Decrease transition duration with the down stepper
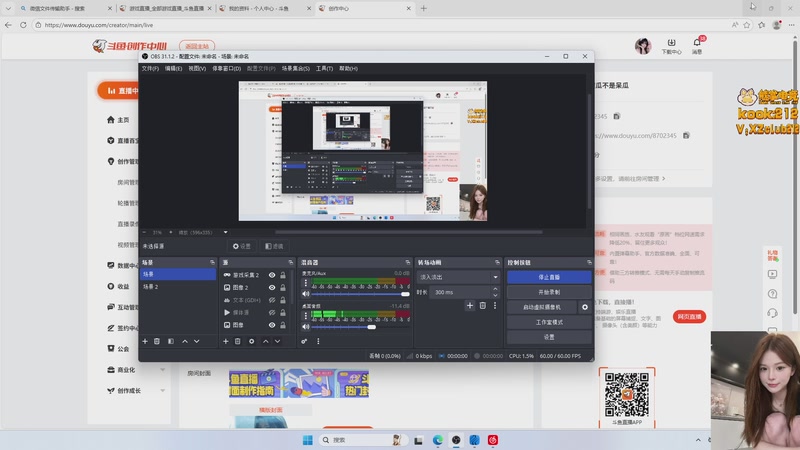 (x=495, y=295)
